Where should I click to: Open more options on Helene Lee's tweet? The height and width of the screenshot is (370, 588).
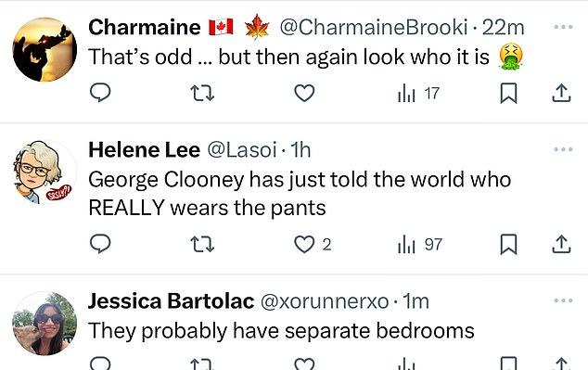pos(563,149)
